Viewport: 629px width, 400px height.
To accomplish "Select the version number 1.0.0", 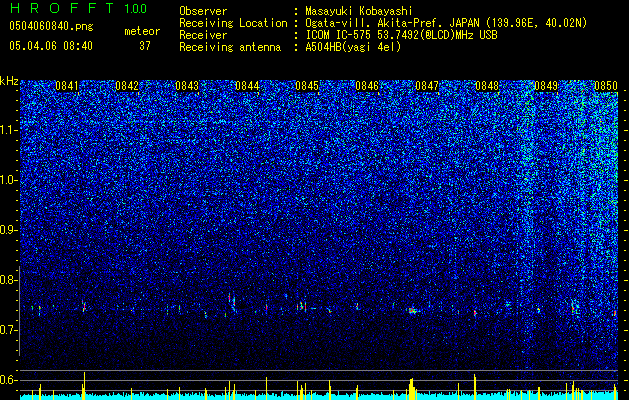I will (x=136, y=8).
